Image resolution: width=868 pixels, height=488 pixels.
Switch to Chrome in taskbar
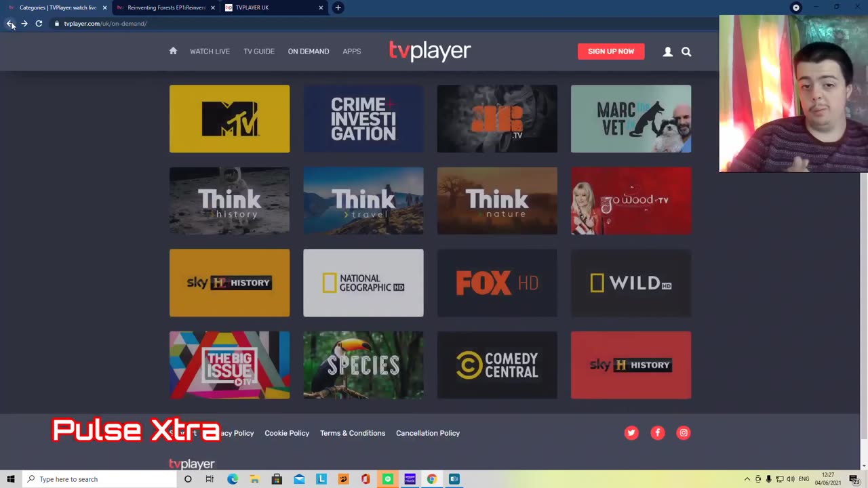[432, 479]
